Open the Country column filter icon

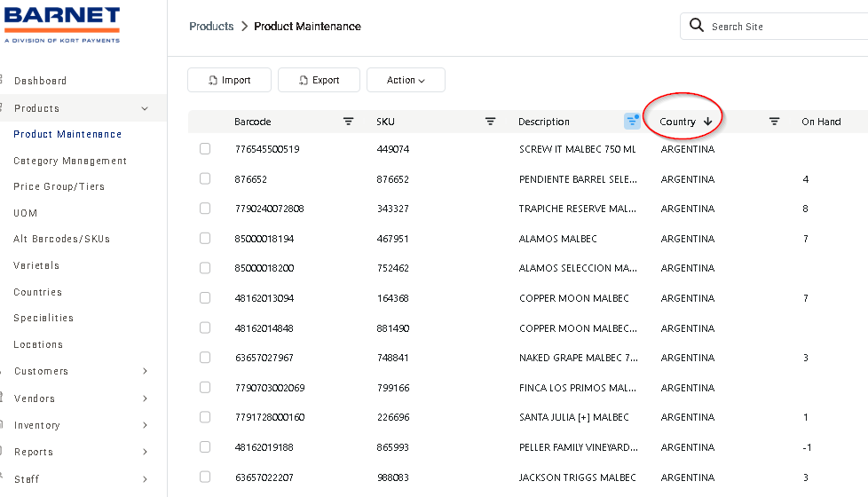[x=774, y=122]
